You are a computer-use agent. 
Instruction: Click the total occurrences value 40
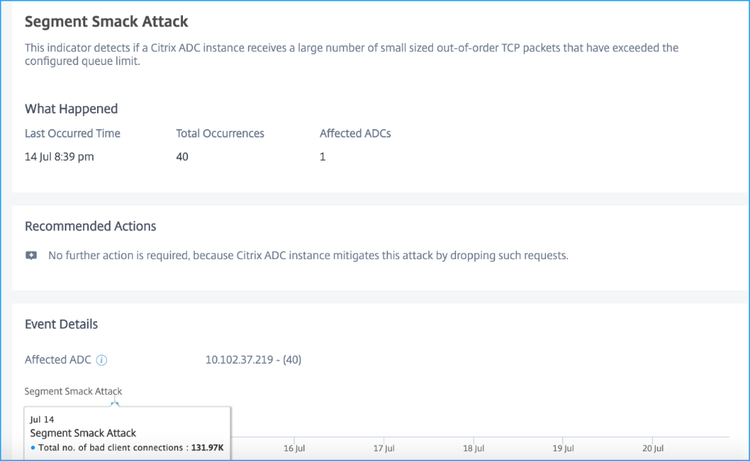182,157
